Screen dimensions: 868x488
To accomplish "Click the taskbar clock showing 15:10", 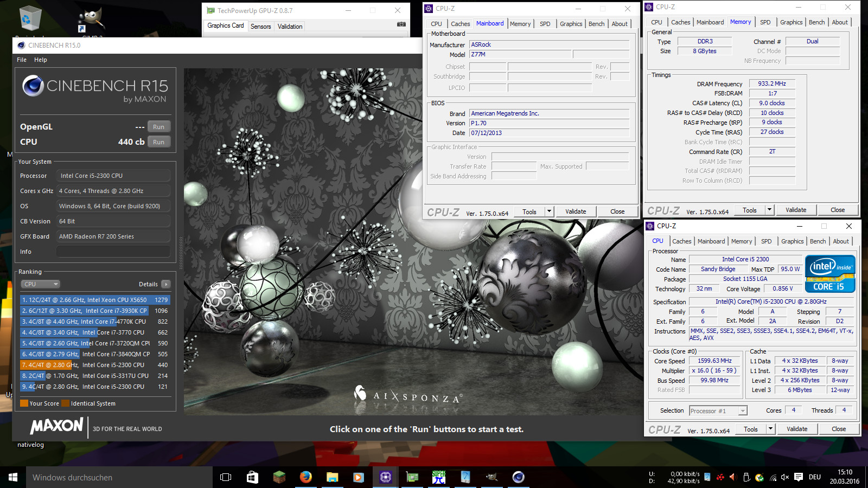I will tap(844, 477).
